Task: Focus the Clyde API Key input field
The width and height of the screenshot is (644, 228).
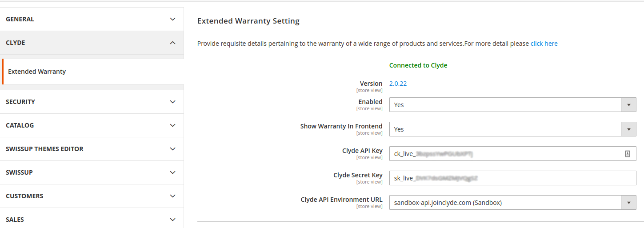Action: click(x=513, y=154)
